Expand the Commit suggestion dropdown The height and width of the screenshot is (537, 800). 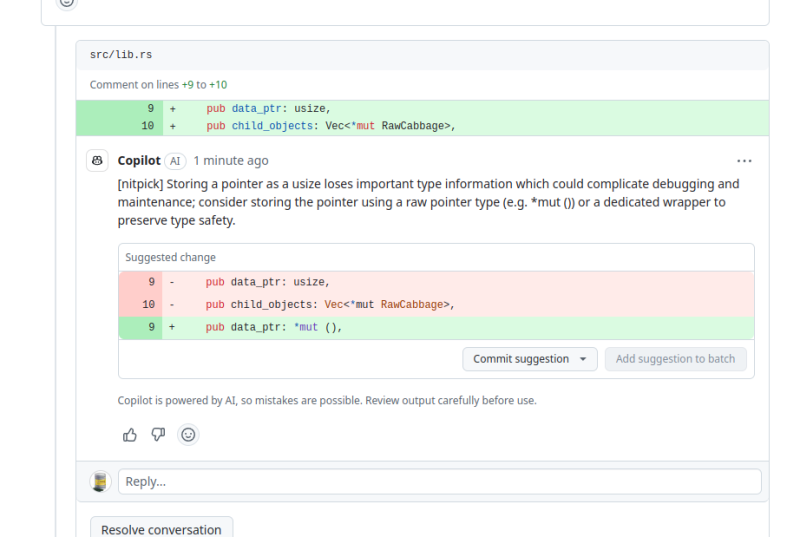coord(583,359)
